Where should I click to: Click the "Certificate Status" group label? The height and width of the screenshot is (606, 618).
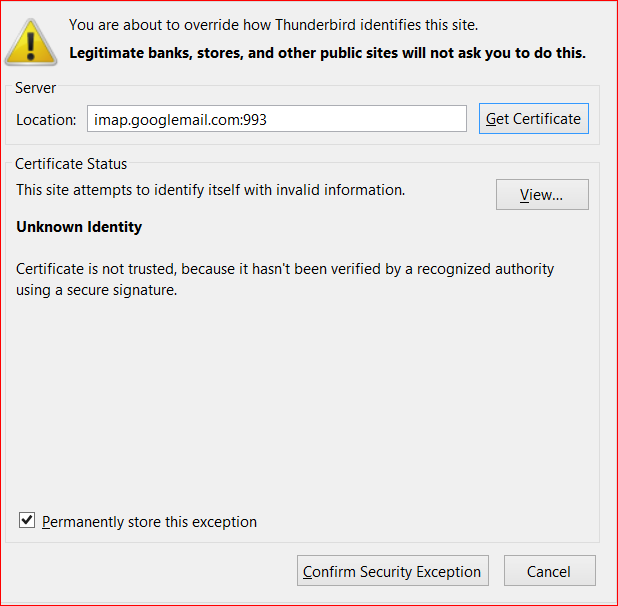pyautogui.click(x=71, y=164)
